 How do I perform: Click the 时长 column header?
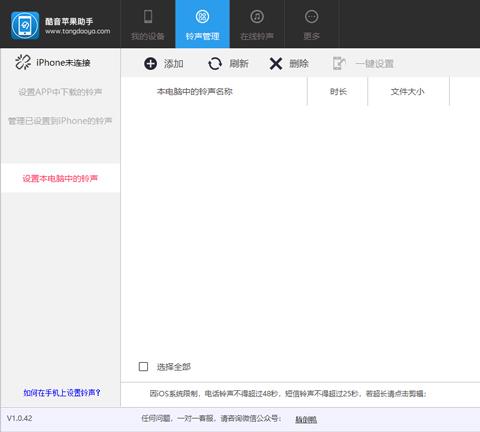(x=338, y=91)
